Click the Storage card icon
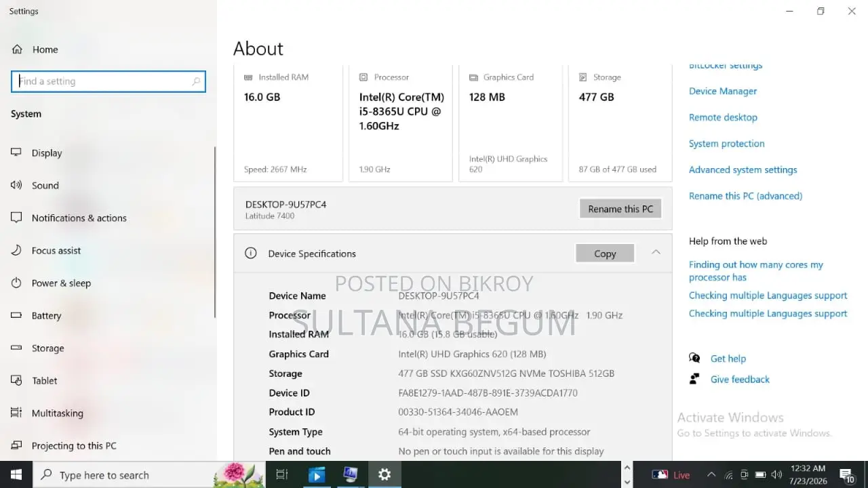The width and height of the screenshot is (868, 488). 583,77
